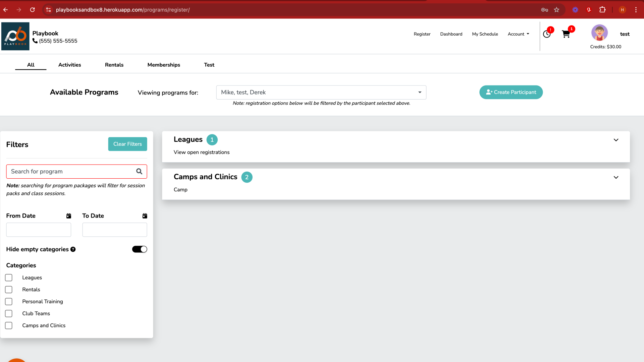This screenshot has width=644, height=362.
Task: Enable the Camps and Clinics checkbox
Action: click(8, 325)
